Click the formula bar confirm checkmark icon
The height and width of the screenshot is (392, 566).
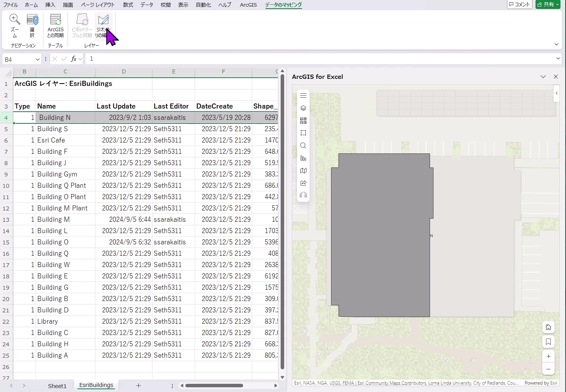point(64,59)
